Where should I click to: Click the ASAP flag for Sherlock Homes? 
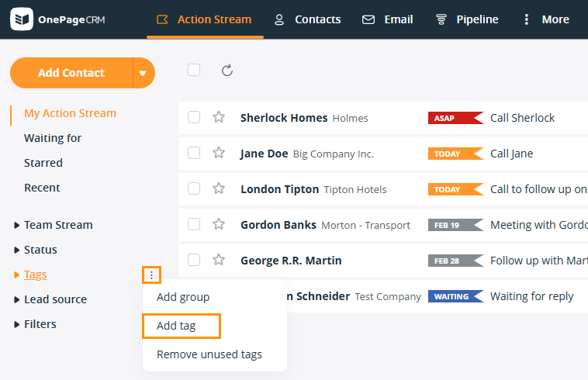coord(455,118)
